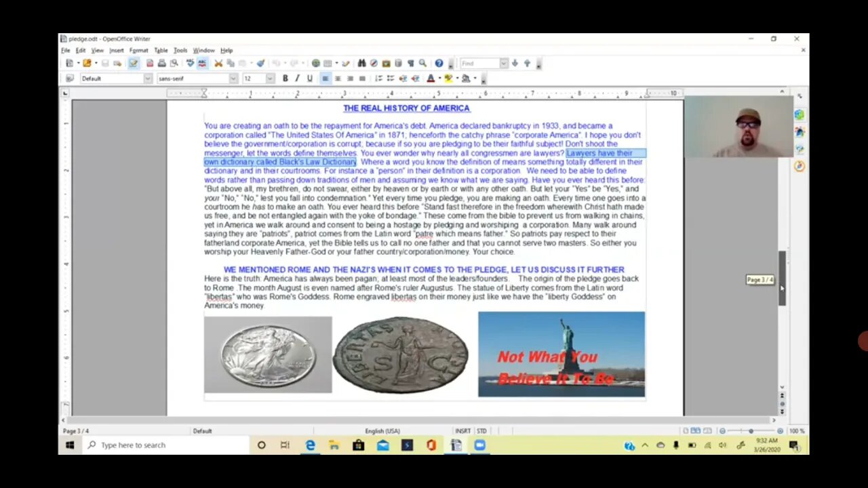Click STD selection mode in status bar

click(x=481, y=431)
